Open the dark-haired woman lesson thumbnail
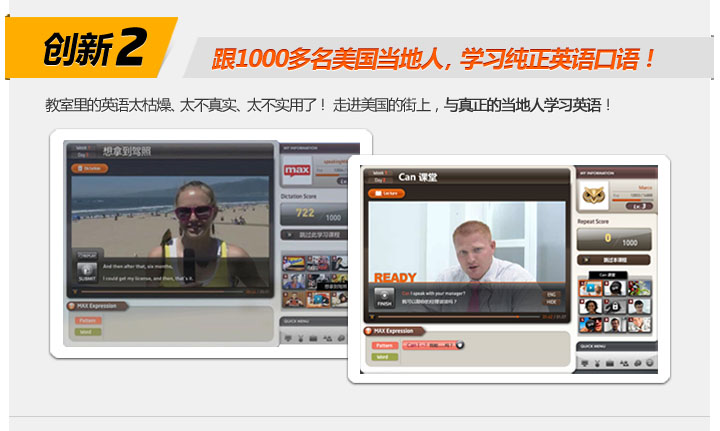 tap(590, 306)
